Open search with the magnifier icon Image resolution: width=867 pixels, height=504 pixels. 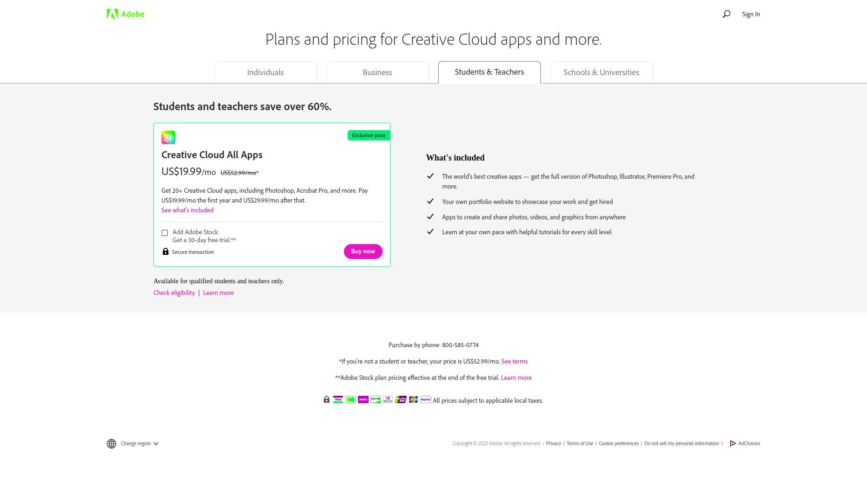726,14
